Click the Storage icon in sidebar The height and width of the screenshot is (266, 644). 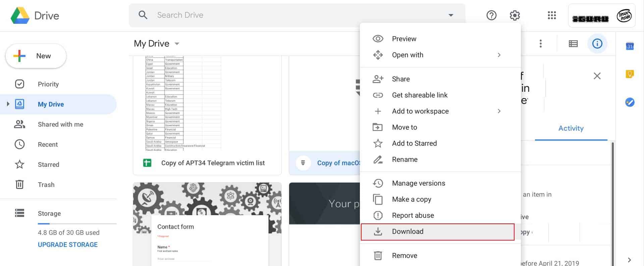[x=20, y=213]
